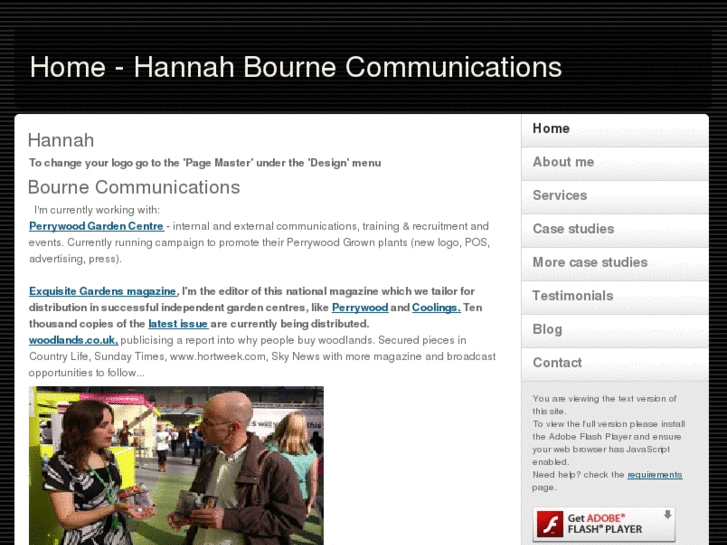The image size is (727, 545).
Task: Open More case studies page
Action: [x=615, y=263]
